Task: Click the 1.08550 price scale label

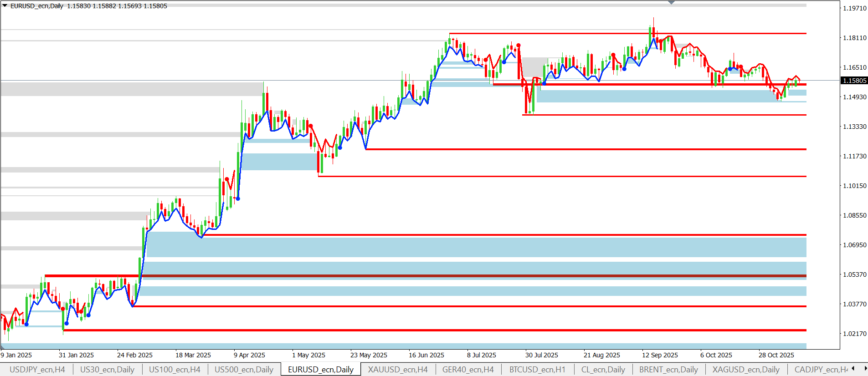Action: [x=855, y=215]
